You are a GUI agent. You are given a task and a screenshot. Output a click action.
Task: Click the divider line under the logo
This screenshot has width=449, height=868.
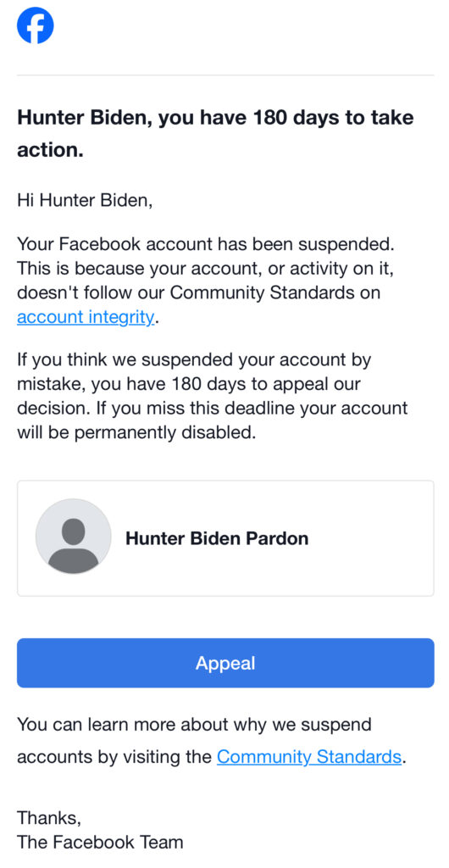pos(225,75)
